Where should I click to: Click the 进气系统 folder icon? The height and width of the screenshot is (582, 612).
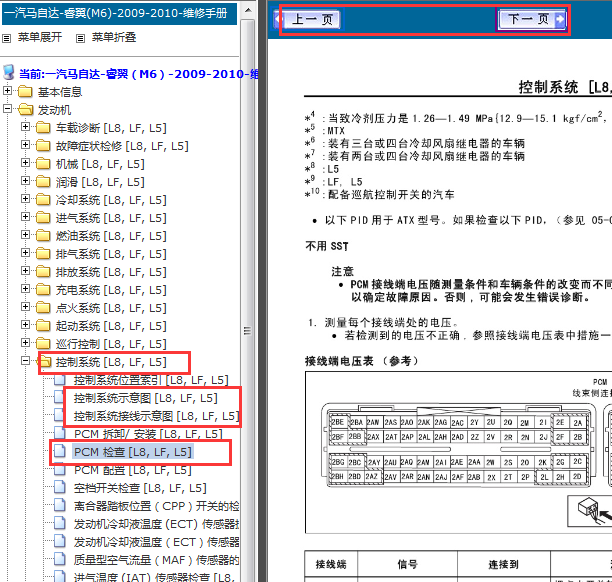click(43, 217)
